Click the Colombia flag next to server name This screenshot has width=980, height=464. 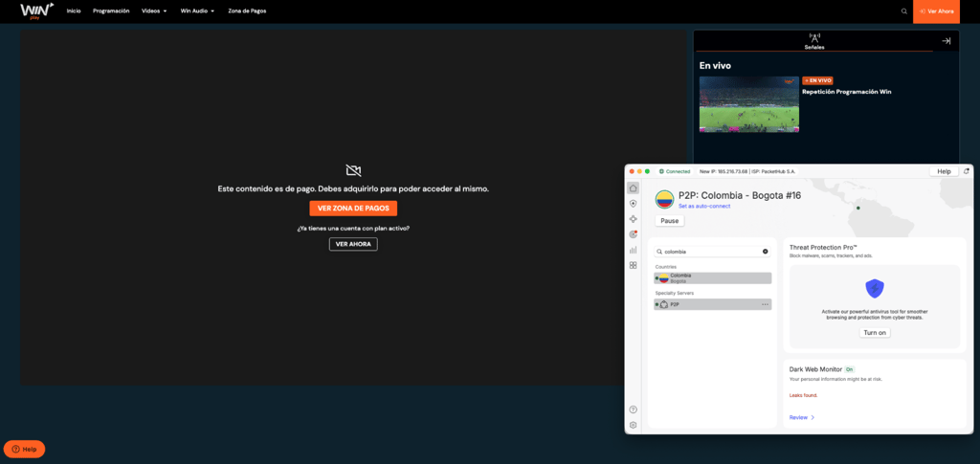tap(665, 200)
